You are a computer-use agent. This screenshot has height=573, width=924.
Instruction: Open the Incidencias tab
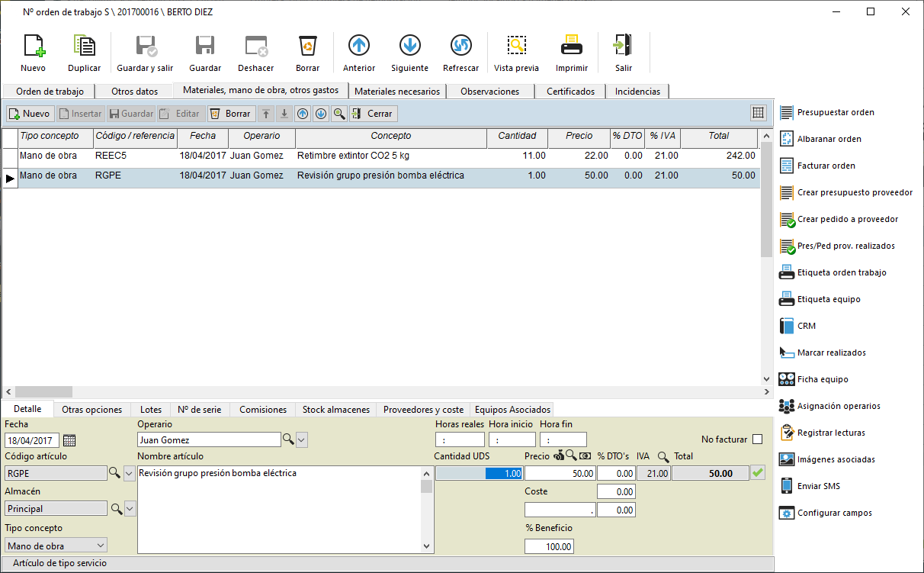[637, 92]
